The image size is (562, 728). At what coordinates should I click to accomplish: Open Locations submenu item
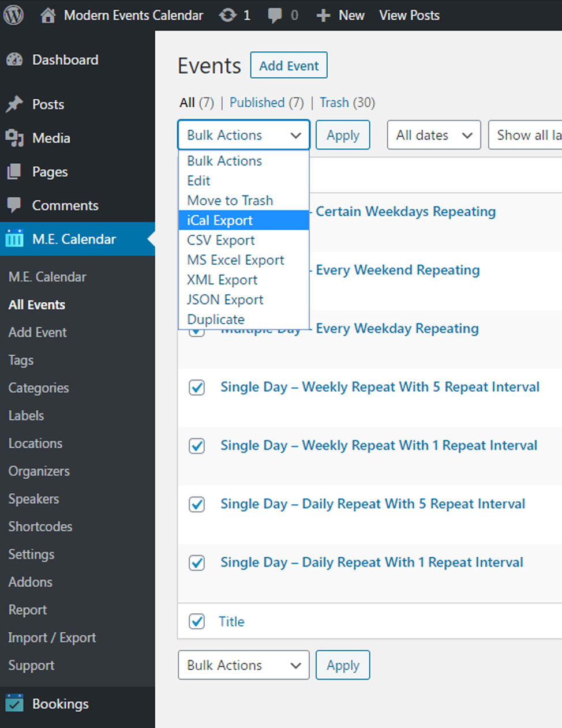click(x=35, y=443)
